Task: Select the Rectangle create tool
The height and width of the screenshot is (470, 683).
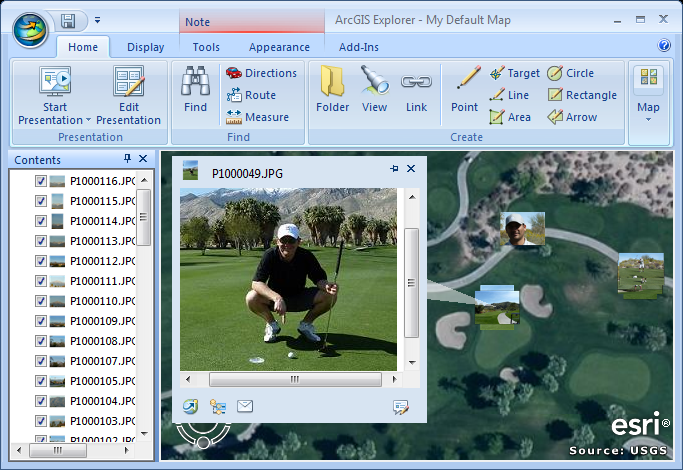Action: (x=582, y=95)
